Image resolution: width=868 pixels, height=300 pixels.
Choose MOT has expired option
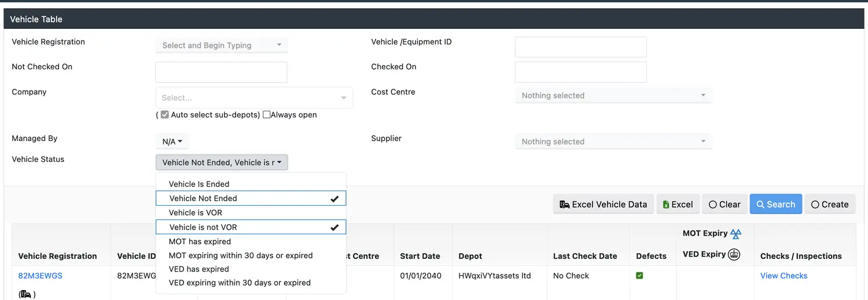200,242
